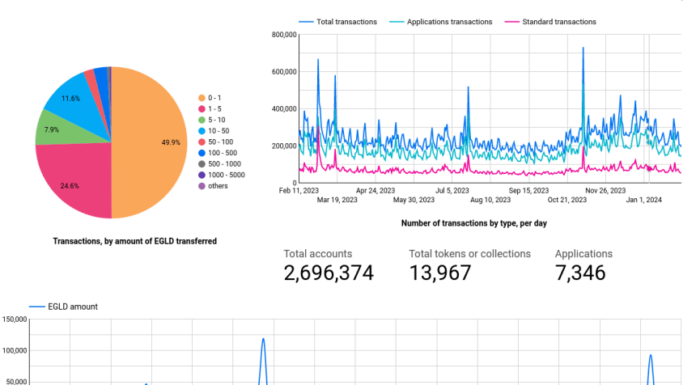Click the Mar 19, 2023 axis label

tap(337, 200)
